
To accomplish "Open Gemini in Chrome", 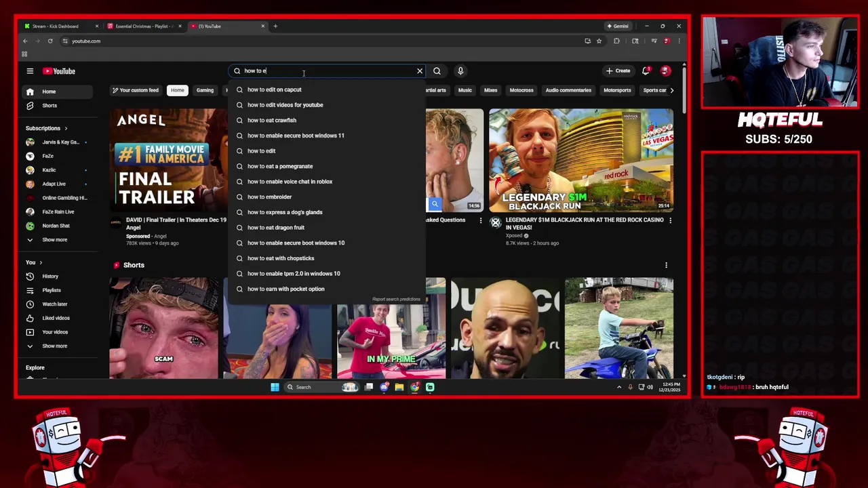I will pos(618,26).
